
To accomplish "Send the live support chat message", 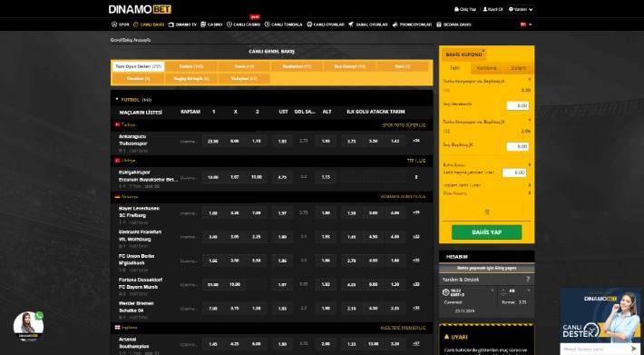I will click(x=634, y=349).
